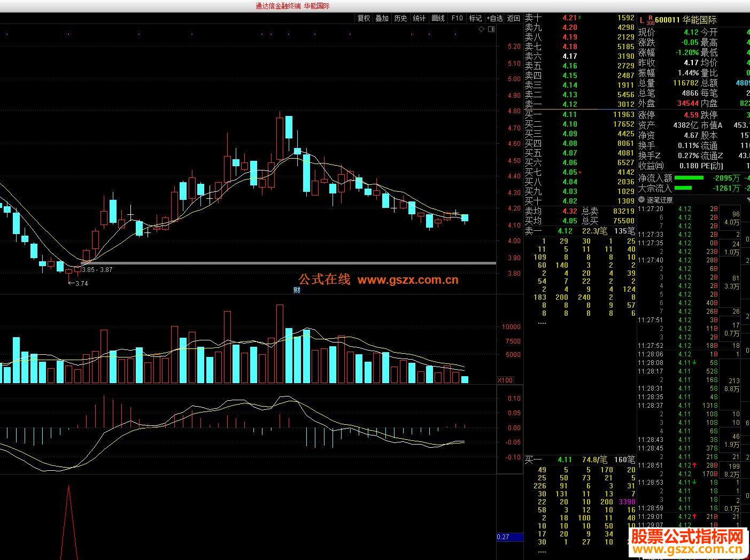Expand more ask orders via dots
This screenshot has height=560, width=750.
pyautogui.click(x=542, y=323)
